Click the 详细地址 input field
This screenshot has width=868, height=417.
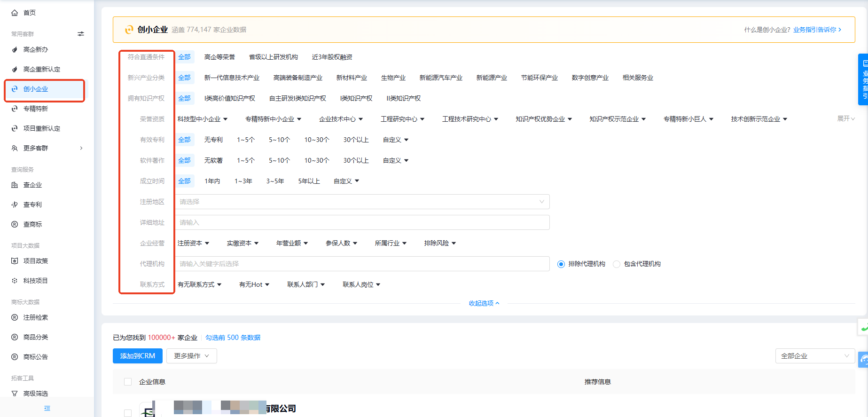(362, 222)
